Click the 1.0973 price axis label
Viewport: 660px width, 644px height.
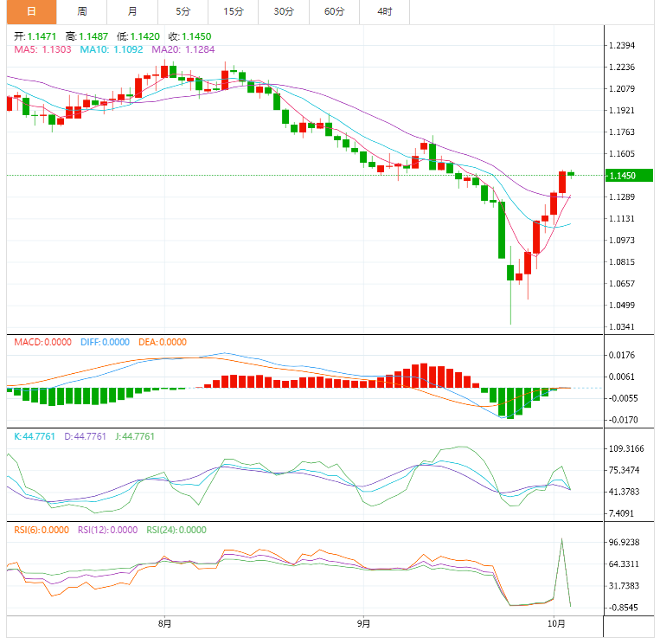tap(622, 241)
